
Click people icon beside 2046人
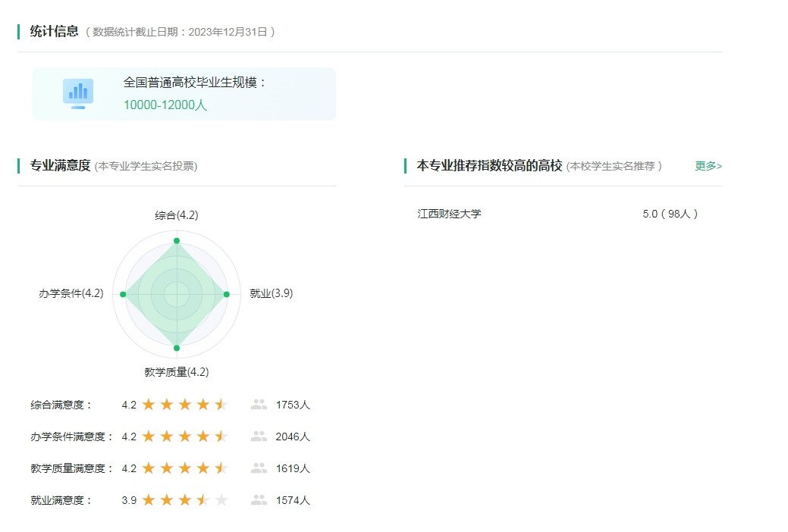click(259, 437)
